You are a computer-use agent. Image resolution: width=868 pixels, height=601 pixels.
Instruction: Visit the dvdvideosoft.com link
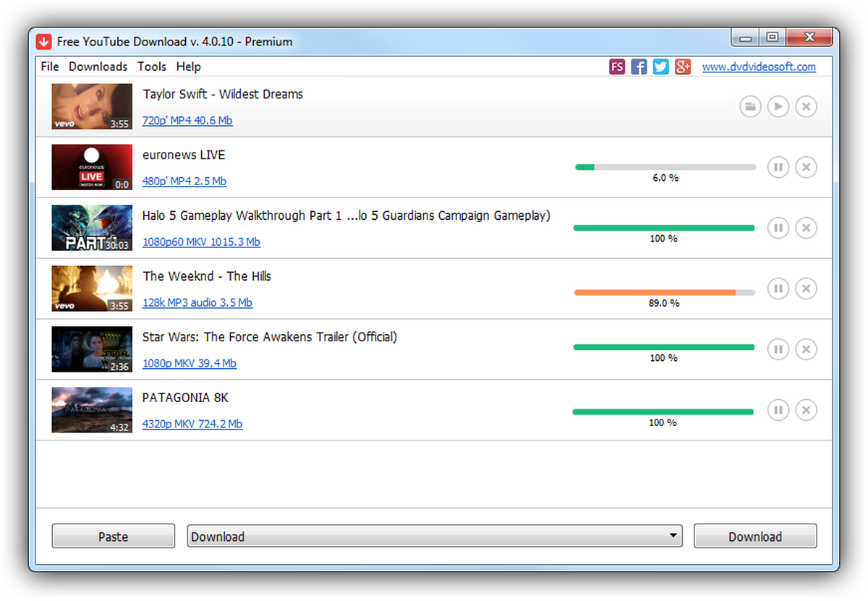pos(759,67)
